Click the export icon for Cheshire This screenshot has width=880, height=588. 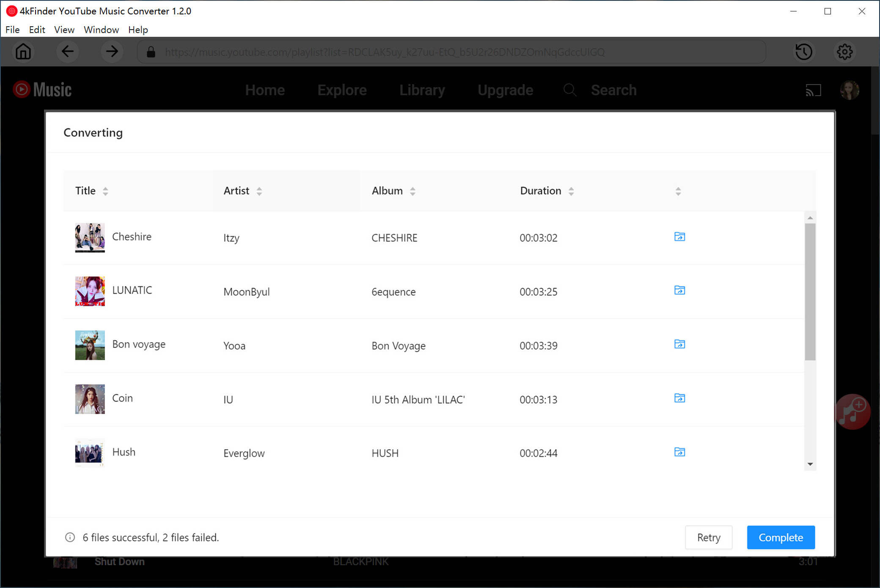(x=679, y=236)
